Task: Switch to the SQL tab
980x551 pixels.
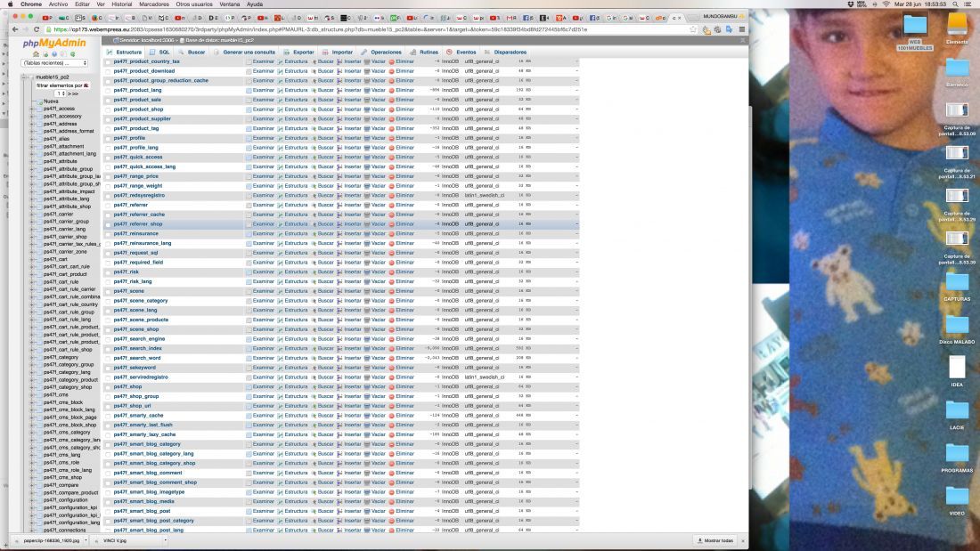Action: click(x=159, y=53)
